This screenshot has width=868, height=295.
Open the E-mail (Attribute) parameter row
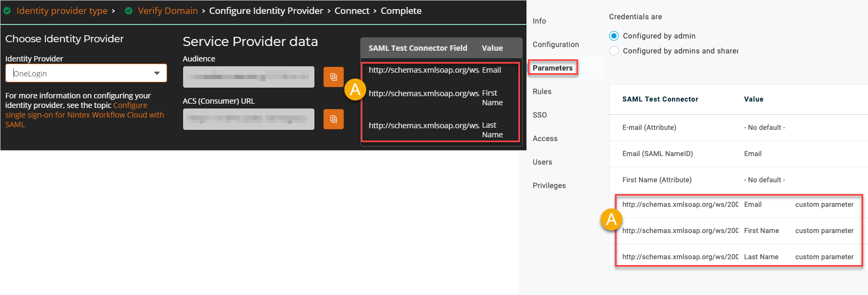point(739,128)
